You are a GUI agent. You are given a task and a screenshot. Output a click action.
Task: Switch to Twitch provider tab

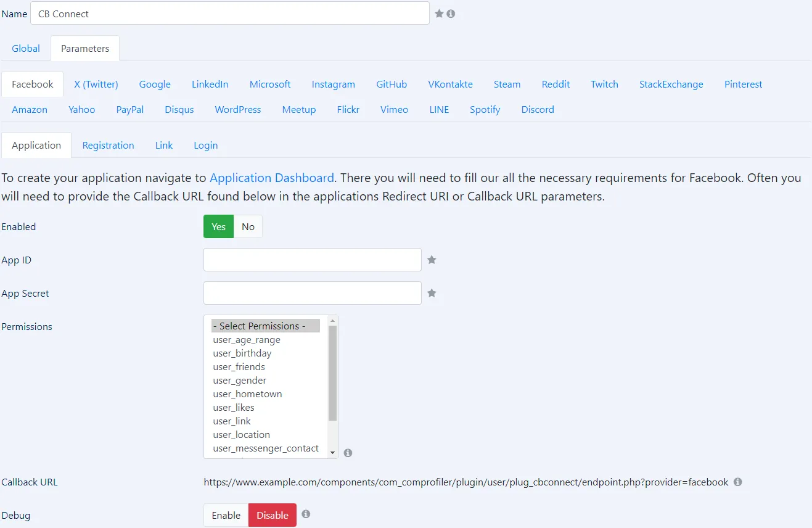click(x=604, y=84)
